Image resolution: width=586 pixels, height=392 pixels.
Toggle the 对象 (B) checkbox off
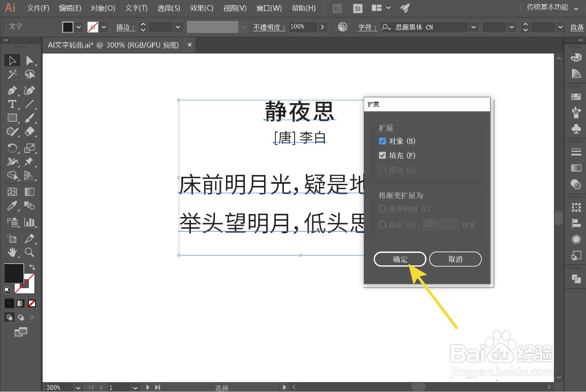click(382, 141)
